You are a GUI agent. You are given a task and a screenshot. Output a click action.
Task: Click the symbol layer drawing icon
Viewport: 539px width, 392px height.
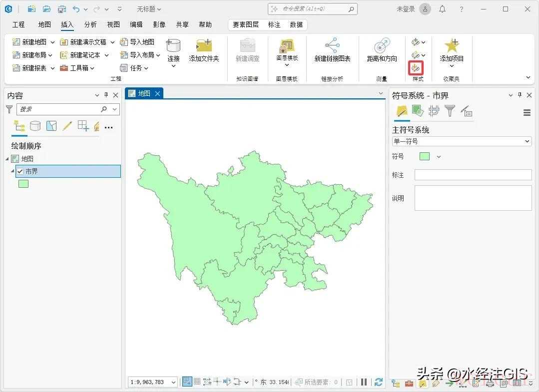tap(434, 111)
